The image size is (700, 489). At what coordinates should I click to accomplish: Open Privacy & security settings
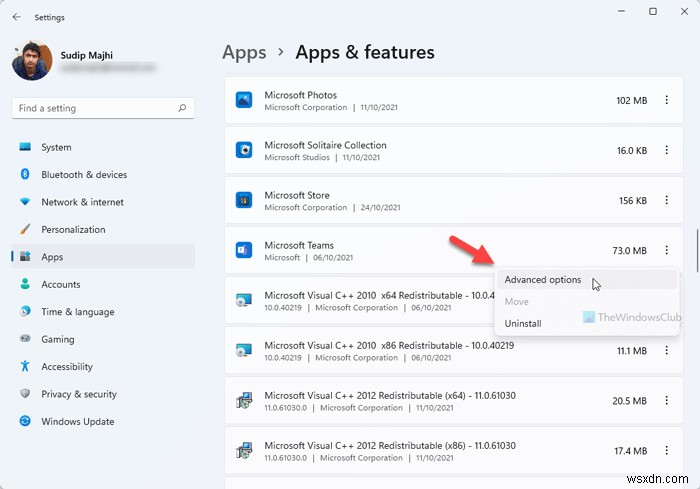(x=103, y=393)
